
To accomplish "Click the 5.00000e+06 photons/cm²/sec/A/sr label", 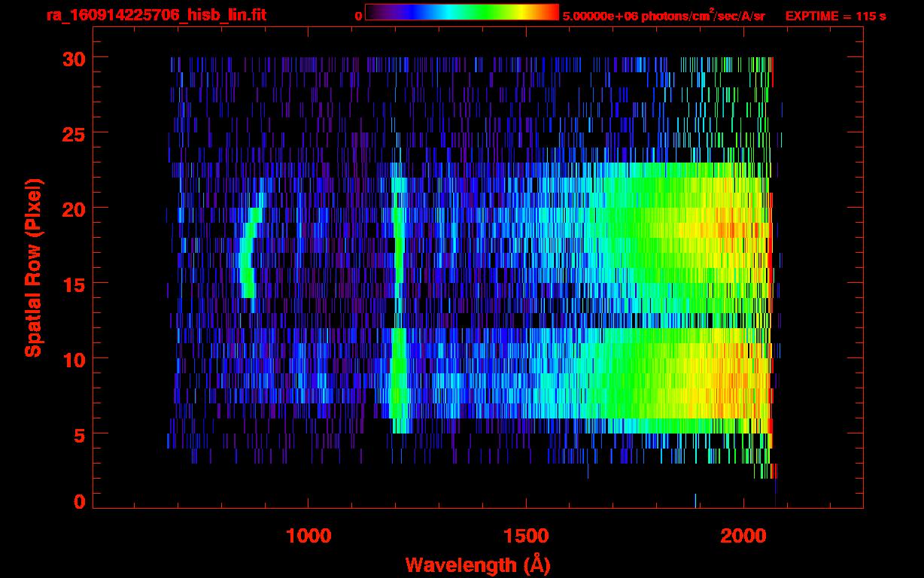I will [664, 16].
